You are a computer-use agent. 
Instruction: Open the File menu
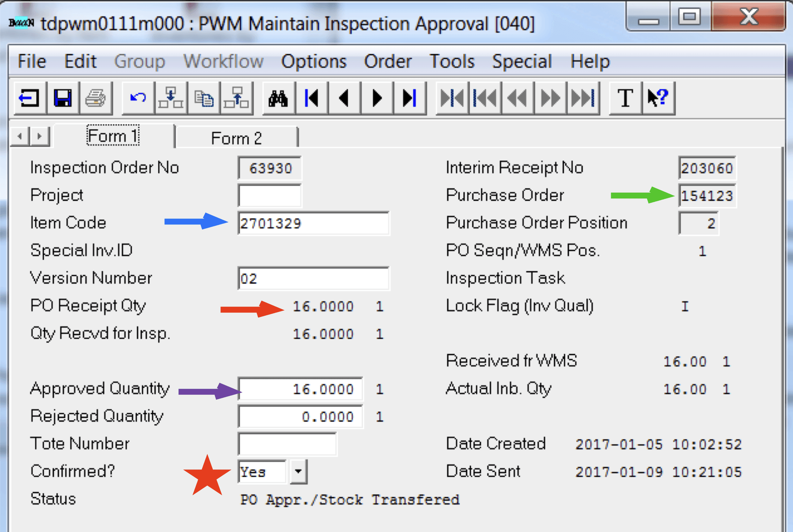click(x=31, y=61)
